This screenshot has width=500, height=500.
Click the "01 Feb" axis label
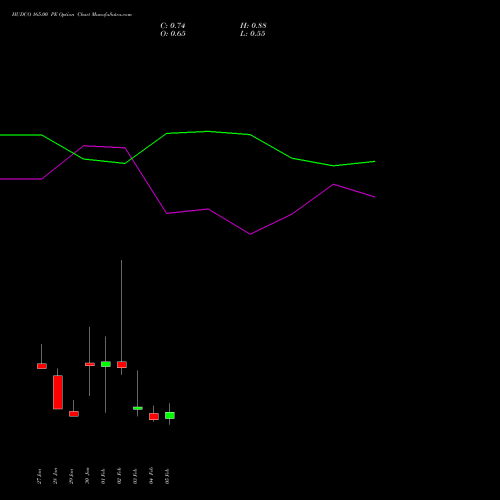click(103, 476)
